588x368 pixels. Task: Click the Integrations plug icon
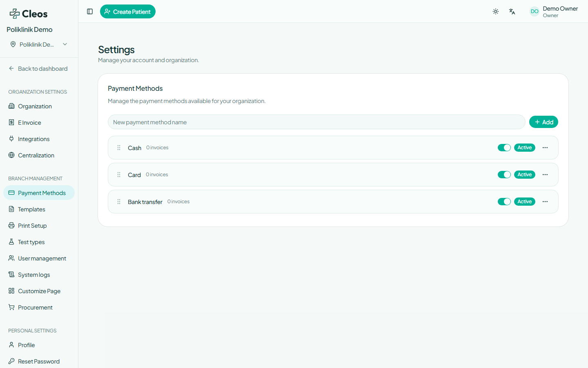pyautogui.click(x=11, y=139)
